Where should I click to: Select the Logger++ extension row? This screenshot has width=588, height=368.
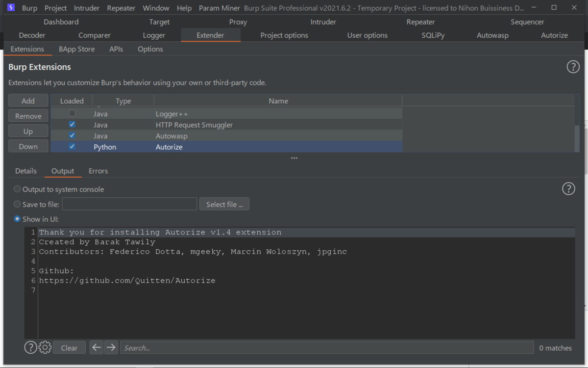tap(227, 113)
